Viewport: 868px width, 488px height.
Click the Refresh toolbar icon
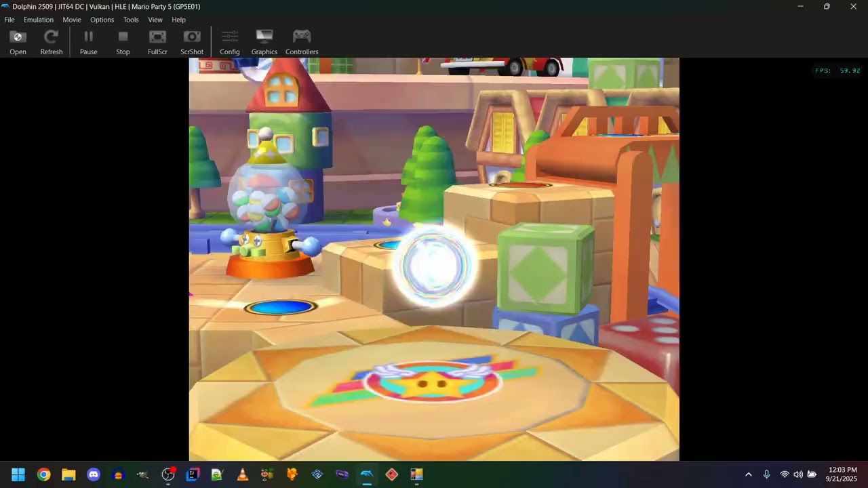click(x=52, y=42)
